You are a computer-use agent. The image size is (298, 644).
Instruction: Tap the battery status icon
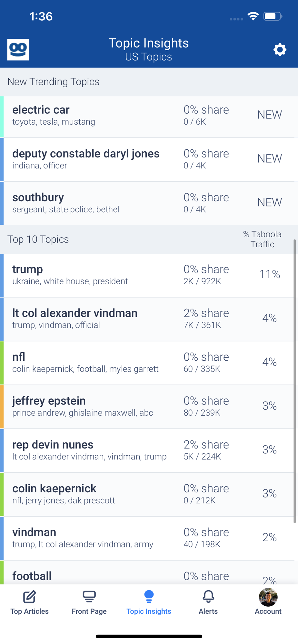pyautogui.click(x=273, y=16)
